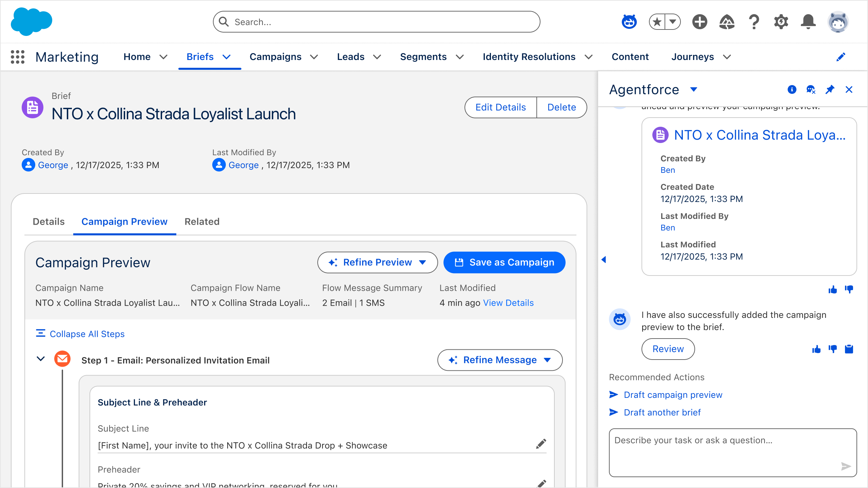
Task: Click the Agentforce info icon
Action: (792, 89)
